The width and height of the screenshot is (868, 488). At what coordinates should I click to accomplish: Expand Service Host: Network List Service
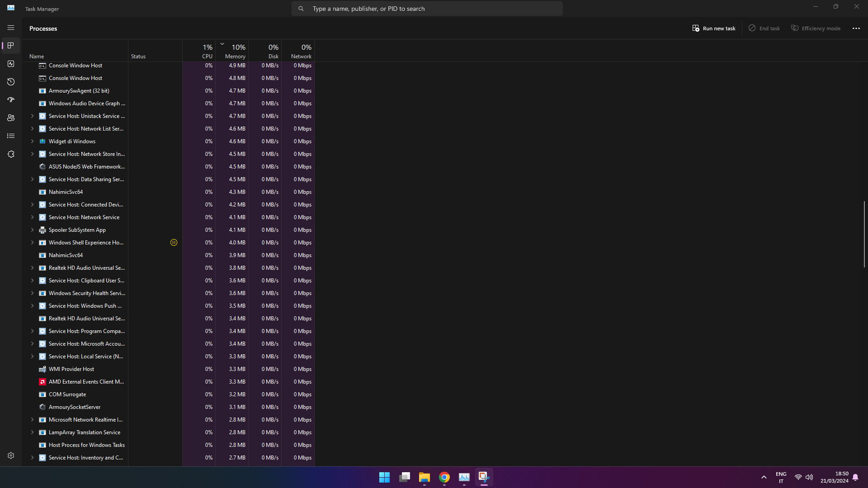click(32, 129)
